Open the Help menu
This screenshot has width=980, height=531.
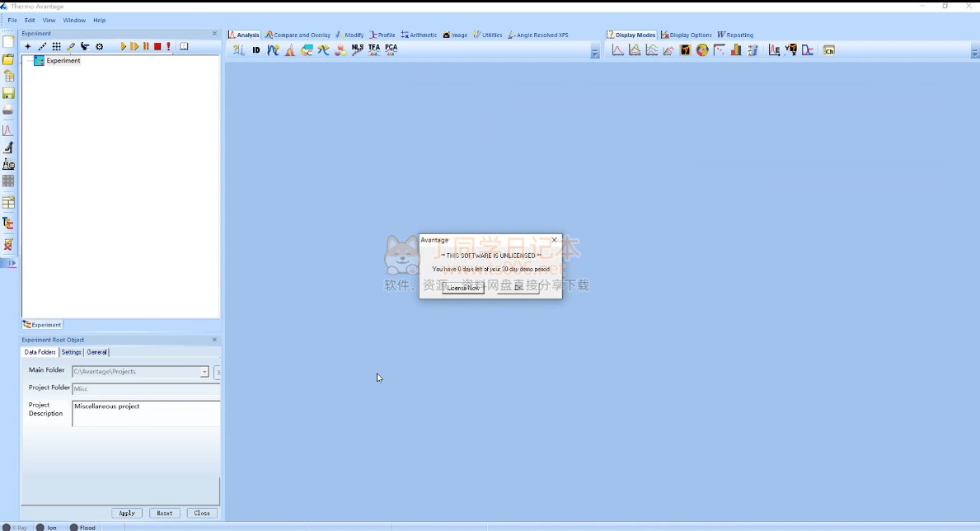click(x=100, y=20)
